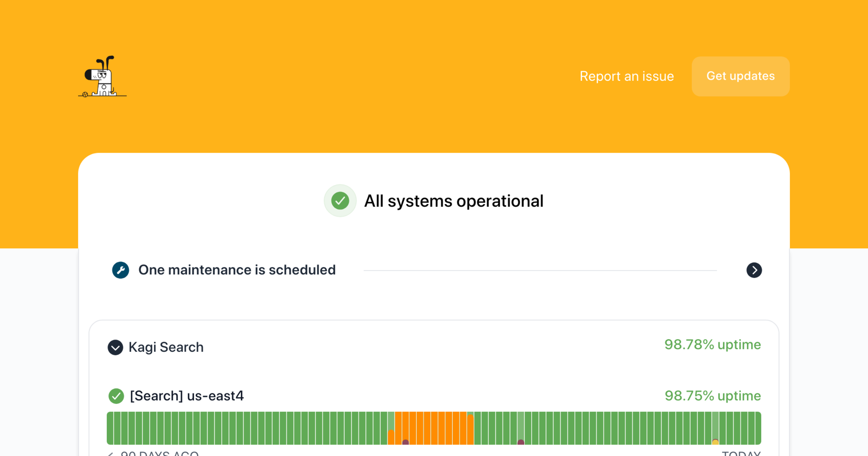
Task: Select the Kagi Search group title
Action: [166, 347]
